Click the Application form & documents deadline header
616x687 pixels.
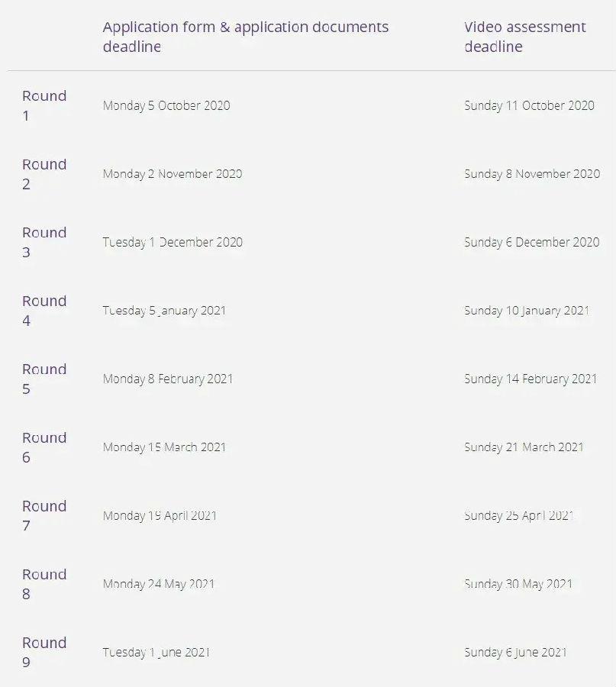246,37
